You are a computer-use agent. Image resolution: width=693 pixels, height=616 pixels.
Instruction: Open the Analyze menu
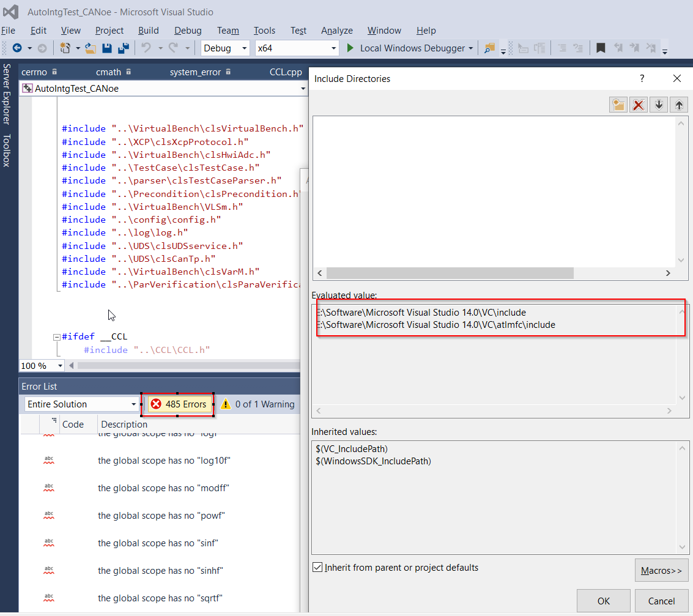tap(337, 31)
